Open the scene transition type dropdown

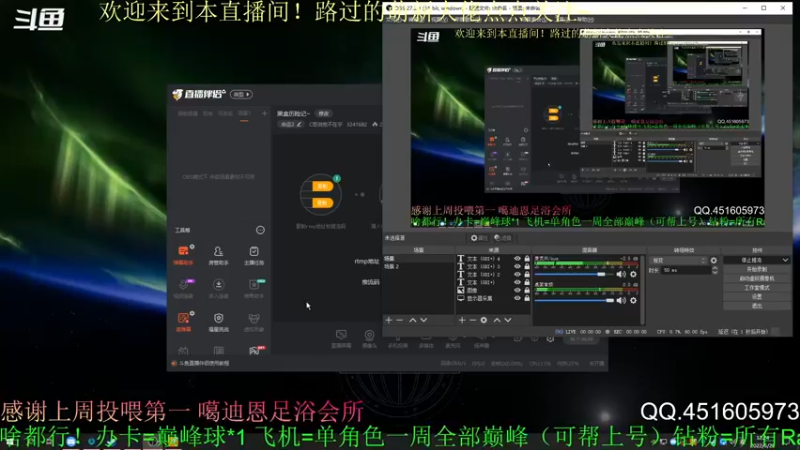point(679,260)
